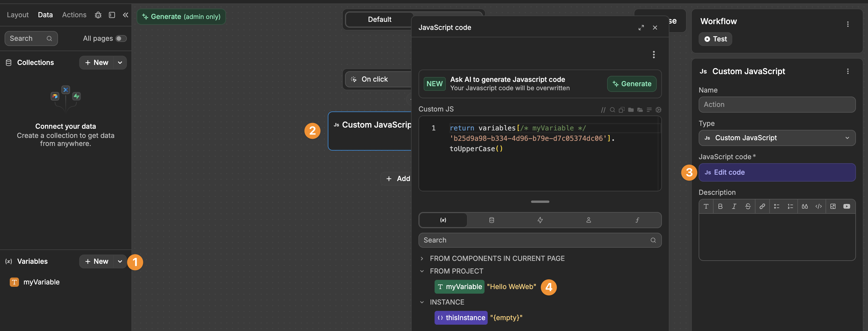This screenshot has height=331, width=868.
Task: Select the debug bug icon in top toolbar
Action: coord(98,15)
